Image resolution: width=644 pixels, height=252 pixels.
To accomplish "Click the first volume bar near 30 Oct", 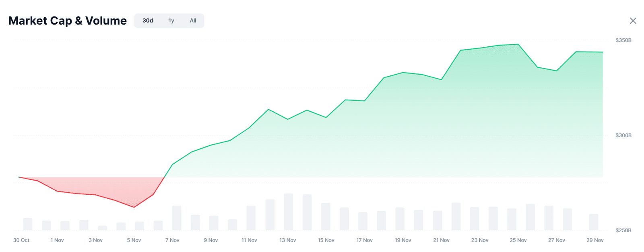I will point(28,224).
